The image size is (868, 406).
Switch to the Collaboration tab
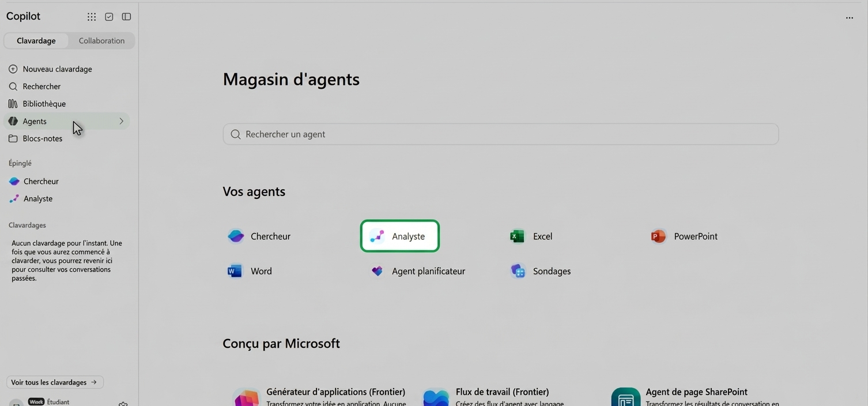click(x=101, y=40)
